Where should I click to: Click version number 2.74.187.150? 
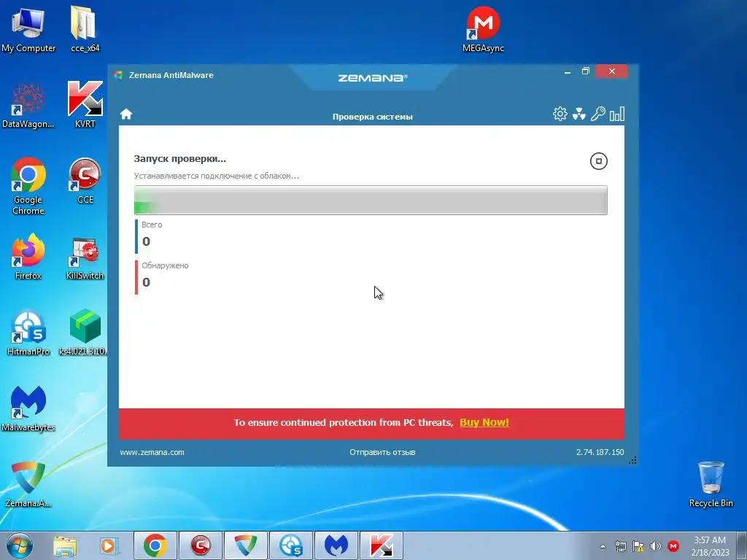pyautogui.click(x=600, y=452)
